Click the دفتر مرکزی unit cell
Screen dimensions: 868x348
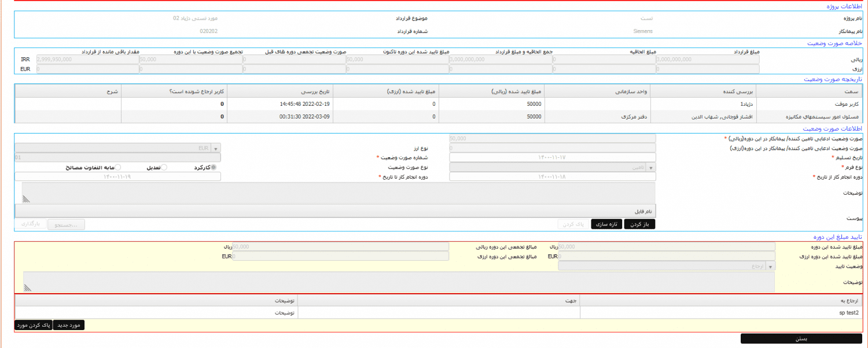tap(597, 116)
